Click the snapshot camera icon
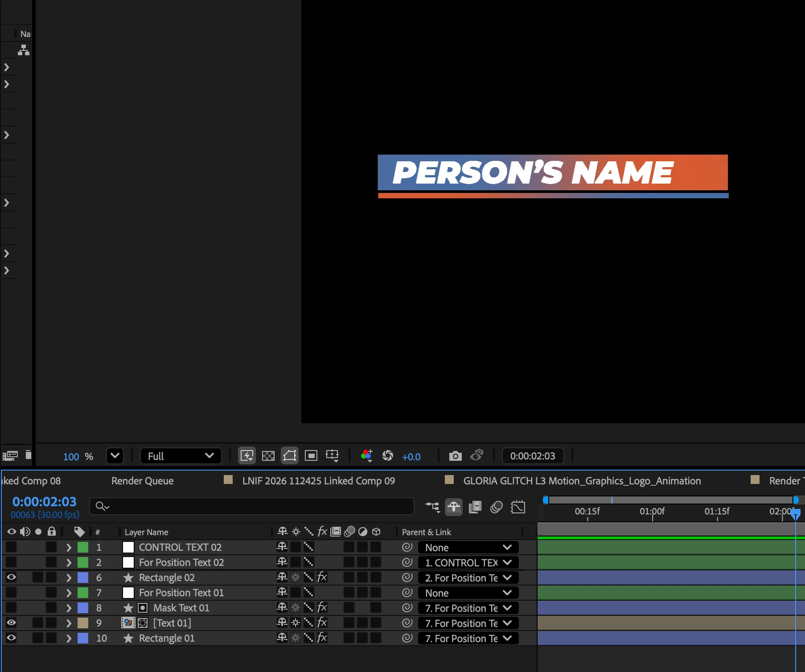The image size is (805, 672). pos(455,456)
